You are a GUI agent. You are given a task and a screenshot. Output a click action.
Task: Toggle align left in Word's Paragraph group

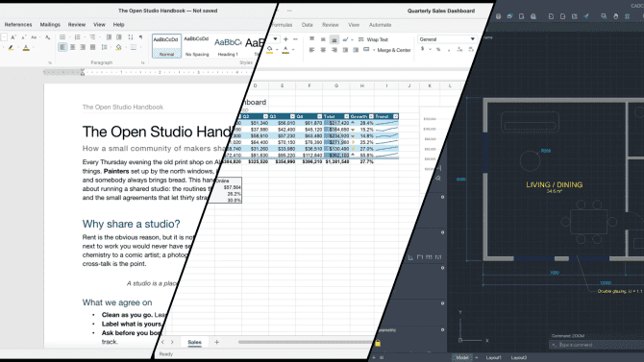click(x=62, y=48)
